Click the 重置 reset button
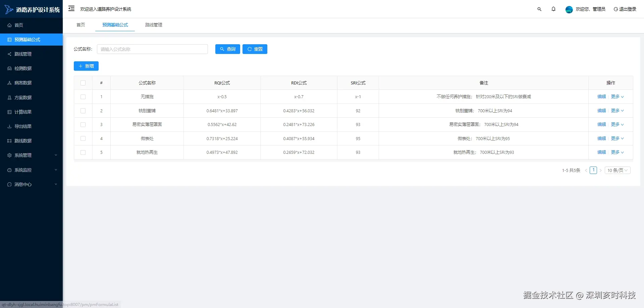The width and height of the screenshot is (644, 308). [x=255, y=49]
